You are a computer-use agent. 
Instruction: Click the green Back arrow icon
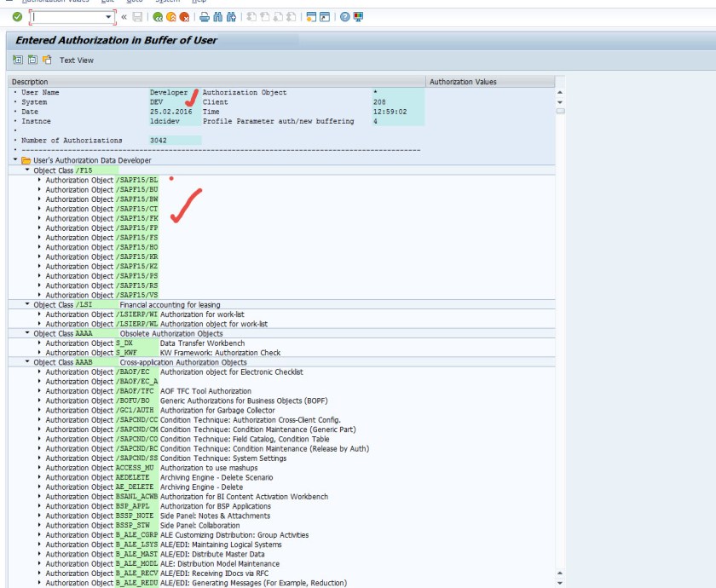click(159, 17)
